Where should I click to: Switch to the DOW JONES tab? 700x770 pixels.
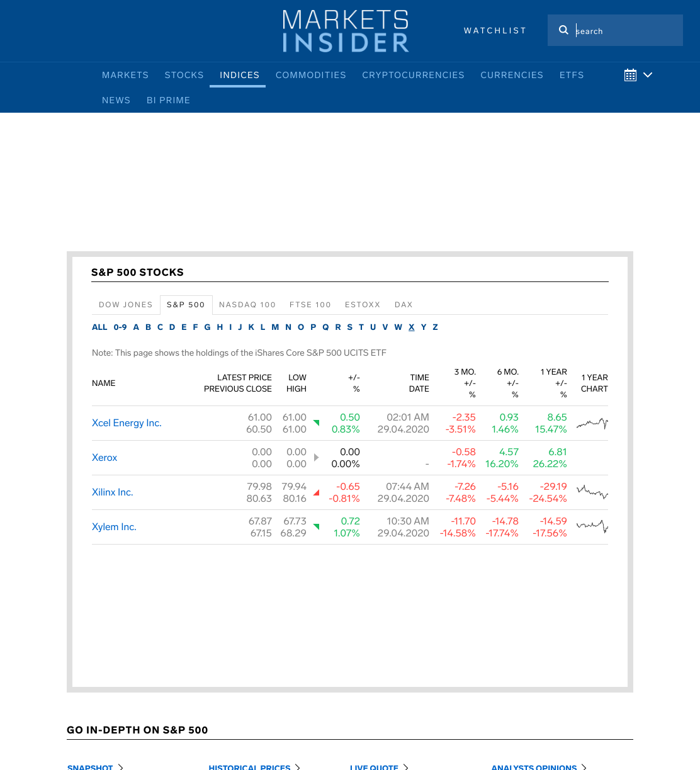point(126,305)
